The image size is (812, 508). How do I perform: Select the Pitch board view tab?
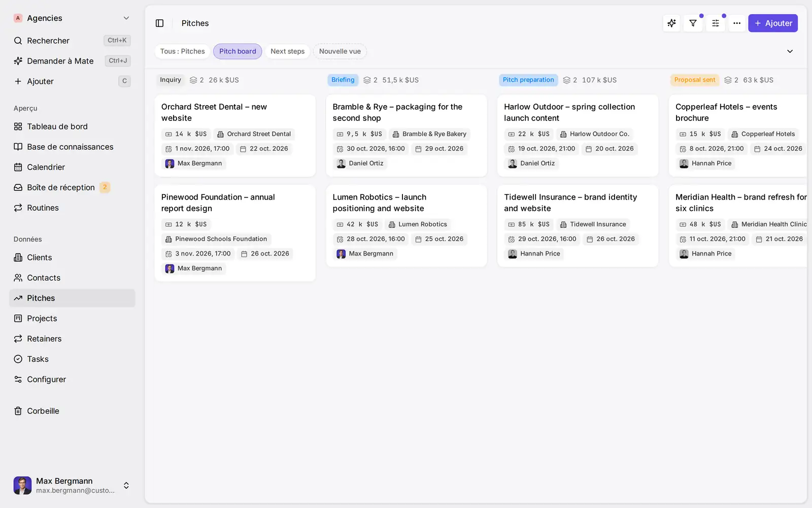(238, 51)
